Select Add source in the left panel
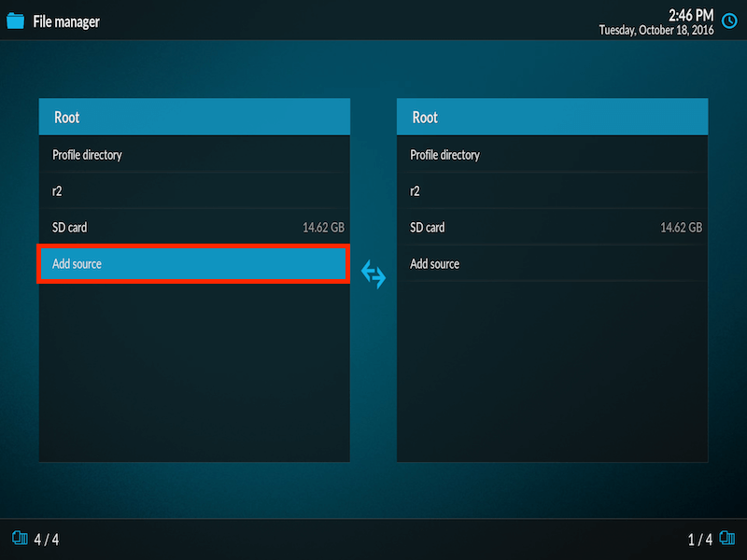747x560 pixels. point(193,264)
